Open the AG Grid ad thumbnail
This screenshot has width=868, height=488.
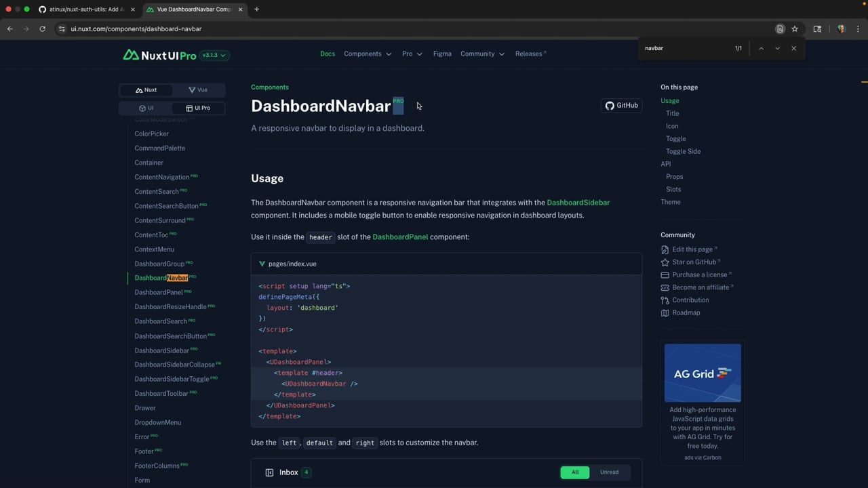coord(703,373)
